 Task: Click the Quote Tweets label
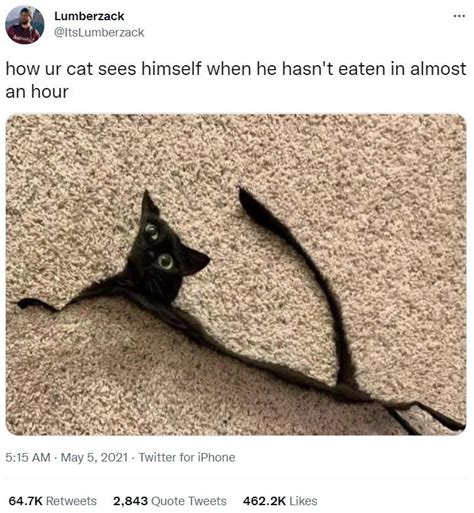click(x=189, y=501)
